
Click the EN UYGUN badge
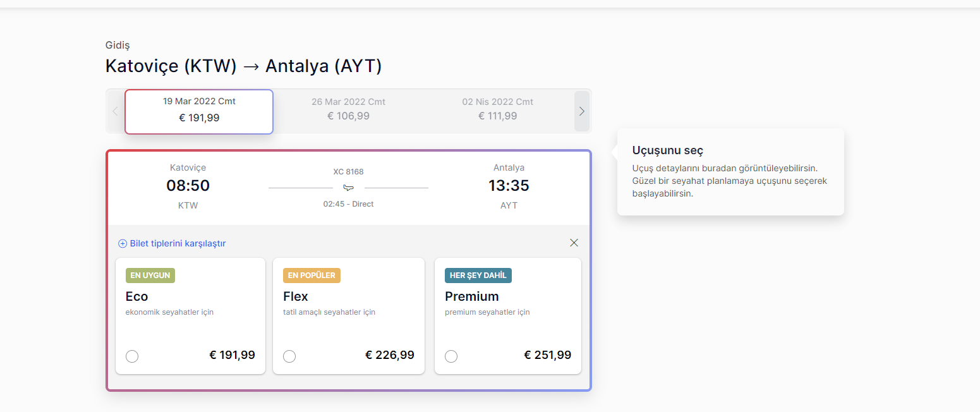tap(150, 276)
